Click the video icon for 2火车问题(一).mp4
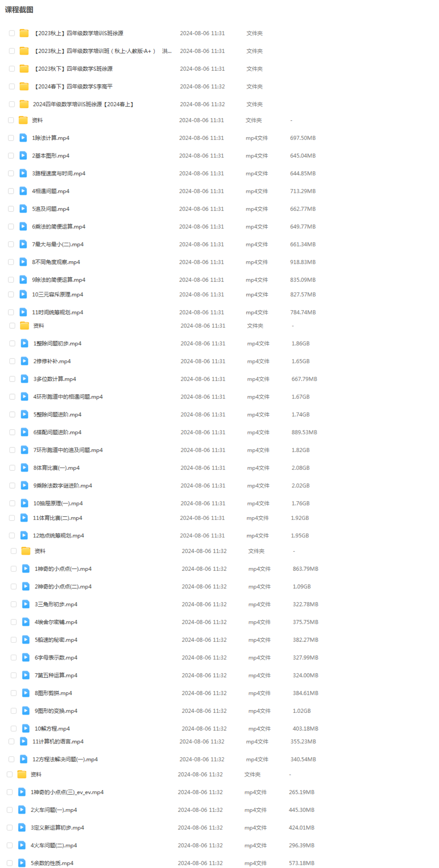Viewport: 439px width, 868px height. 22,810
